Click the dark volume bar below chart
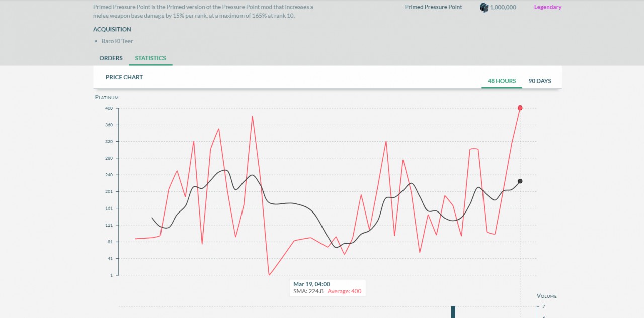Image resolution: width=644 pixels, height=318 pixels. (453, 312)
